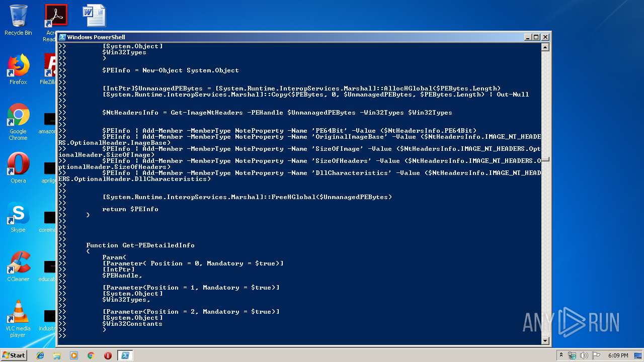Viewport: 644px width, 362px height.
Task: Open the Start menu
Action: pos(14,355)
